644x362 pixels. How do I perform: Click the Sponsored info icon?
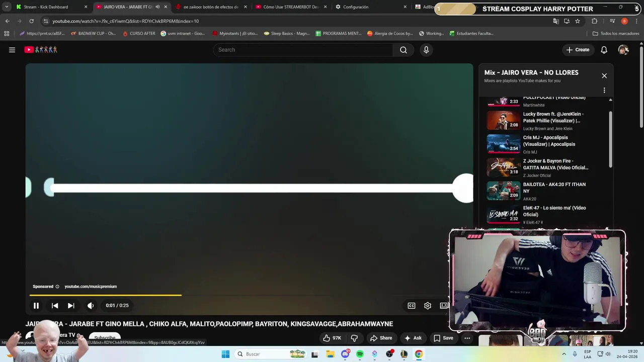(57, 287)
